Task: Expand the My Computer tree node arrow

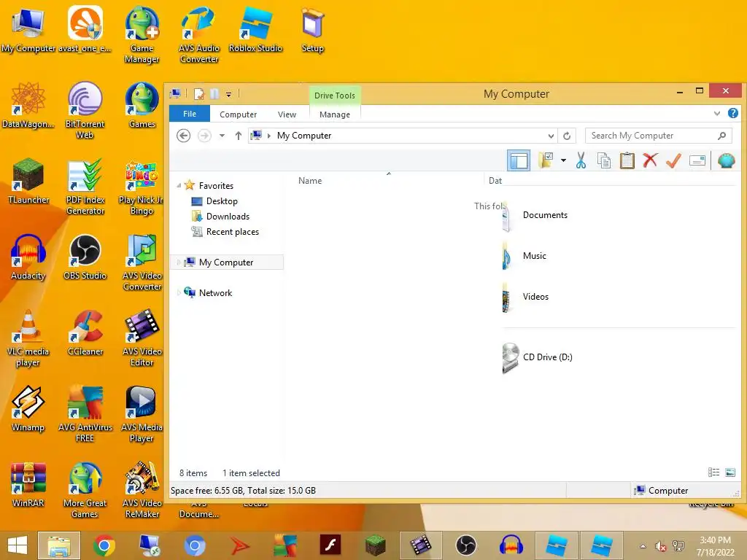Action: [179, 262]
